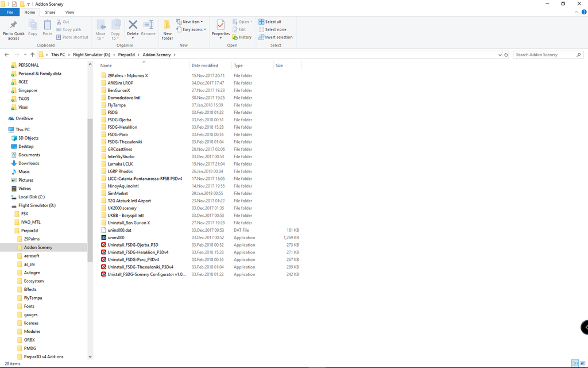Viewport: 588px width, 368px height.
Task: Click the Paste icon in the ribbon
Action: coord(47,25)
